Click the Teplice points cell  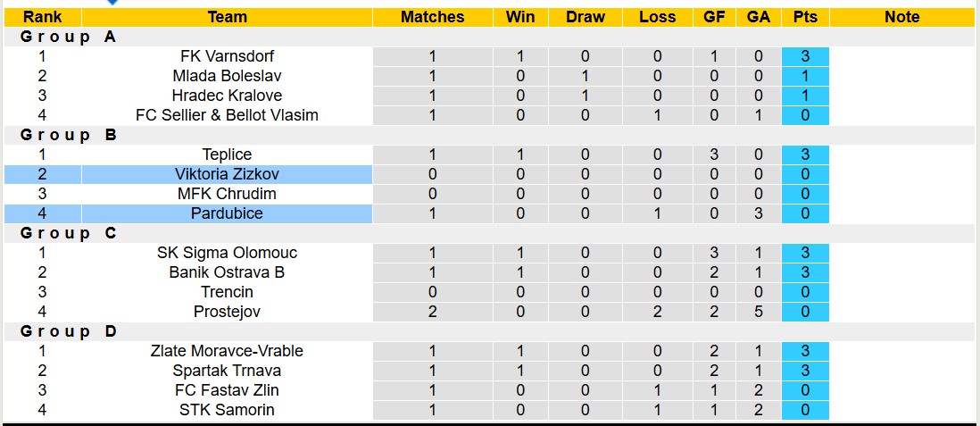[x=804, y=155]
